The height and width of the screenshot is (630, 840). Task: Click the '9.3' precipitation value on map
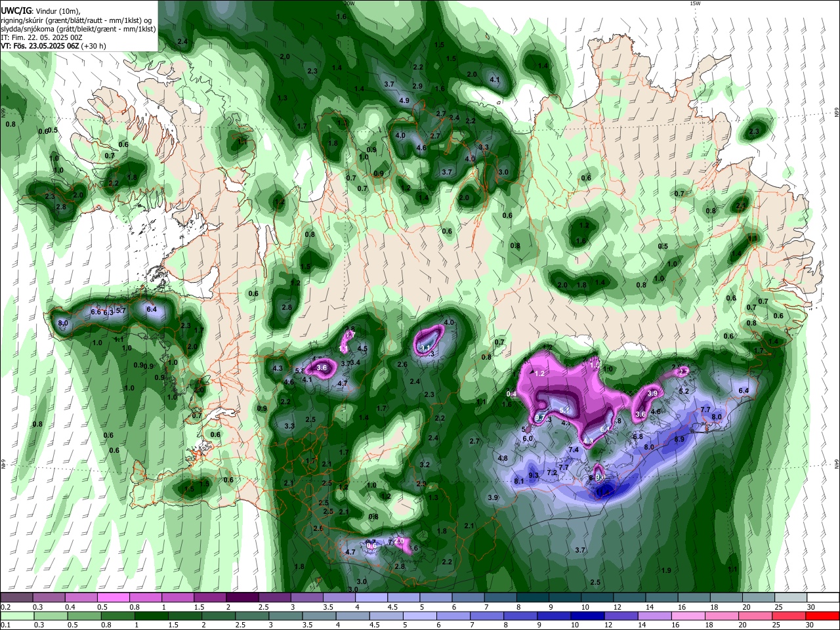tap(534, 475)
